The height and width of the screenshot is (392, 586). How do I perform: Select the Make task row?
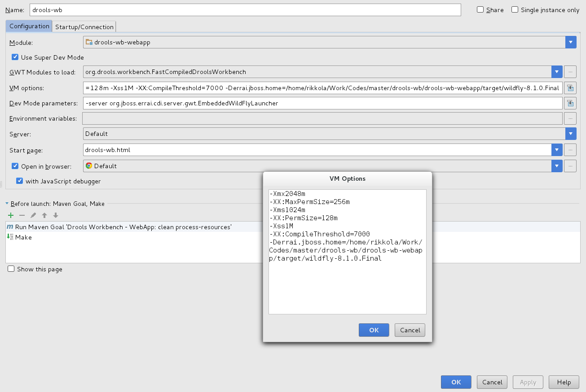pos(134,237)
